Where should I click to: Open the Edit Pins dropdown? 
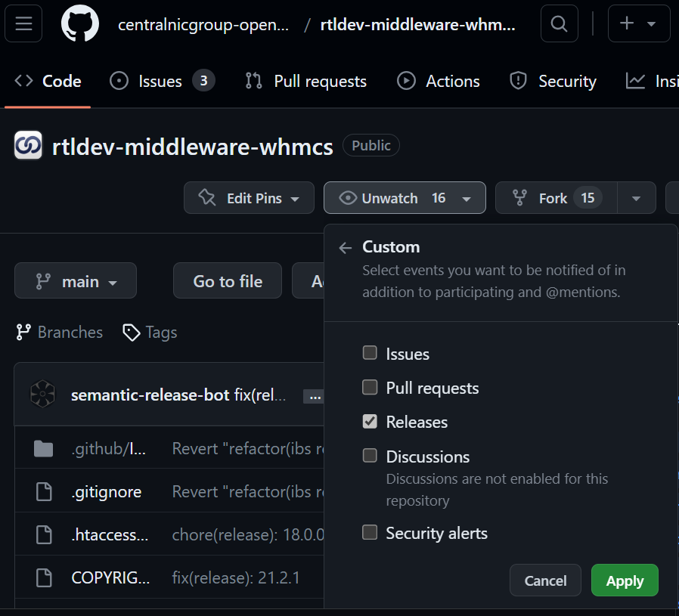[249, 198]
